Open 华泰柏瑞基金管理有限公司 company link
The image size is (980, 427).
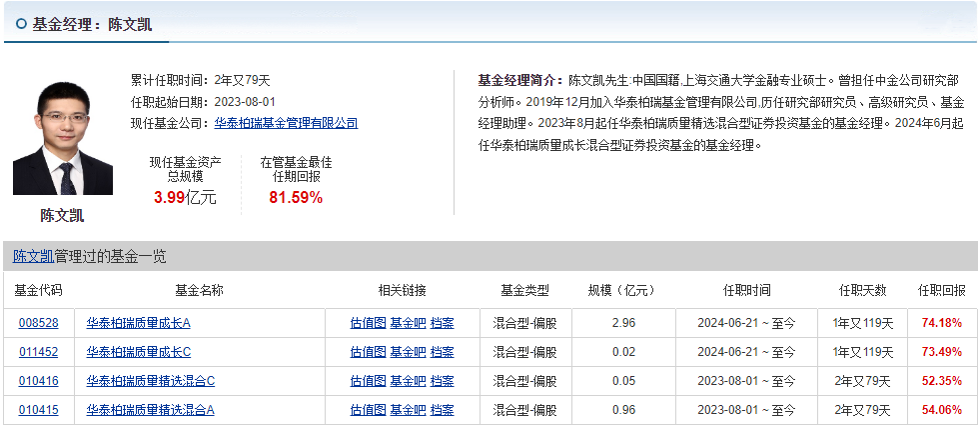pos(286,123)
